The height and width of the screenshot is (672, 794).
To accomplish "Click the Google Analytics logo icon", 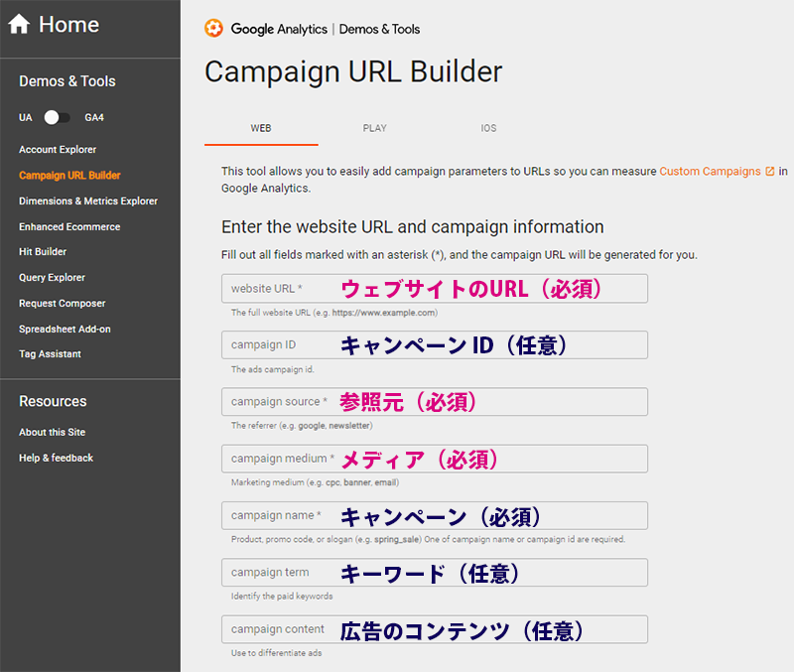I will point(213,29).
